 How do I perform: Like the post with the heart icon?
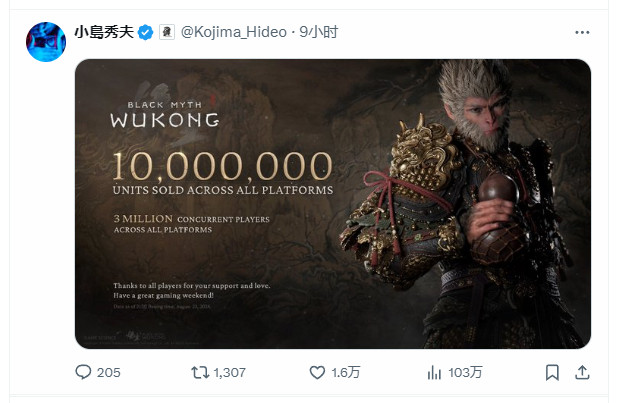[x=317, y=372]
